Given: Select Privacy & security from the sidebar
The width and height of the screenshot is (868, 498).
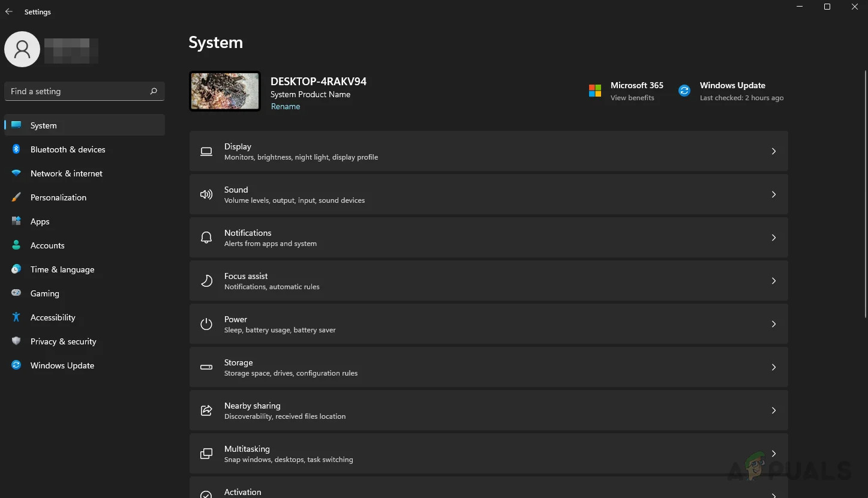Looking at the screenshot, I should click(63, 341).
